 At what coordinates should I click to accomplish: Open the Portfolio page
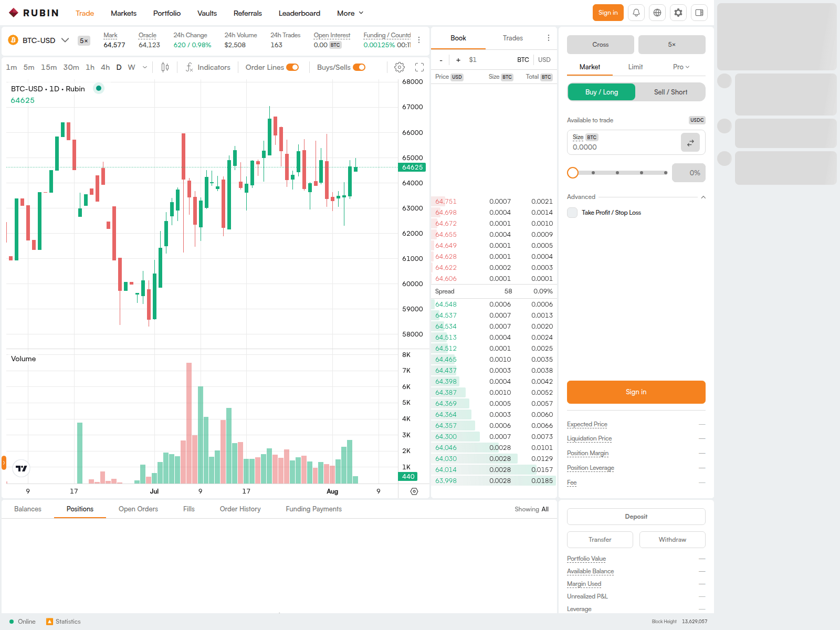167,13
